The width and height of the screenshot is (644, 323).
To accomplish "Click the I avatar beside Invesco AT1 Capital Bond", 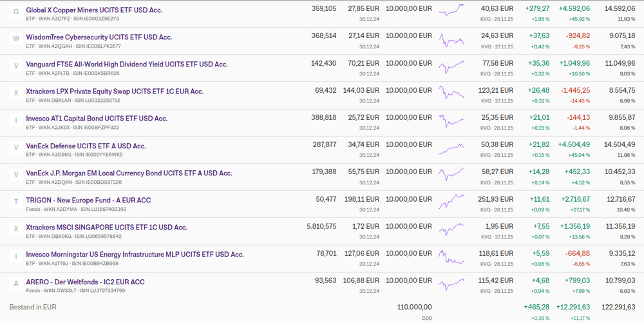I will pyautogui.click(x=16, y=121).
